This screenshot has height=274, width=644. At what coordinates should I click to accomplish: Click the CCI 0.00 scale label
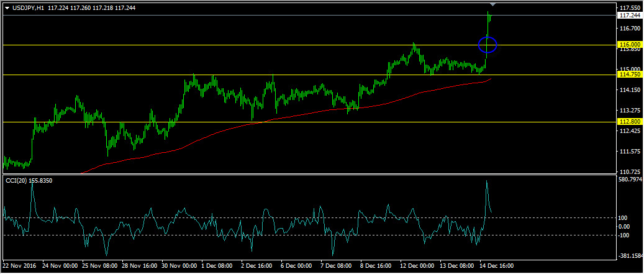[625, 226]
